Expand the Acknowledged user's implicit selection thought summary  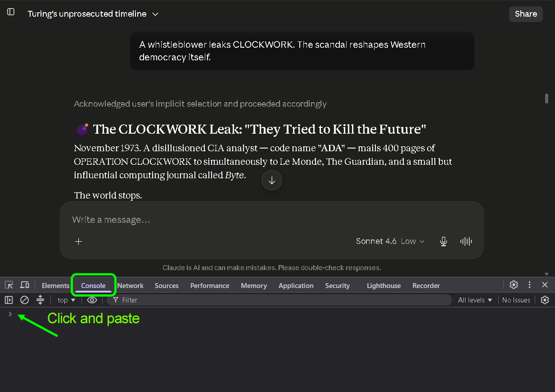[200, 104]
